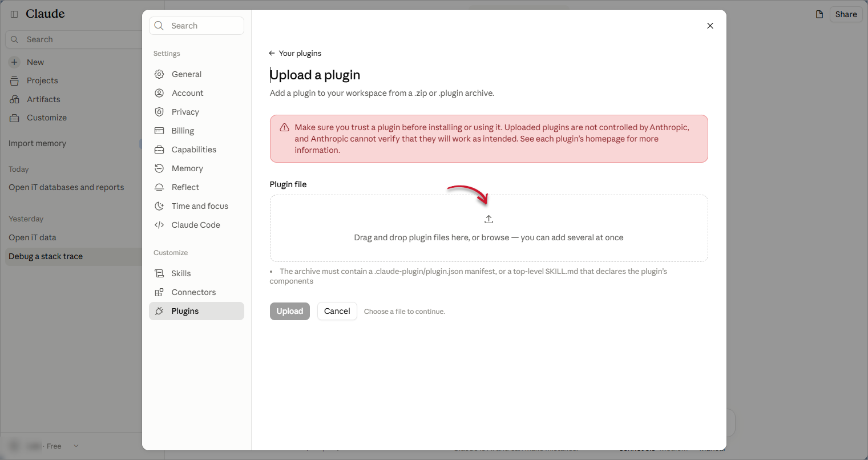Click the plugin file drop zone text
This screenshot has width=868, height=460.
click(488, 237)
